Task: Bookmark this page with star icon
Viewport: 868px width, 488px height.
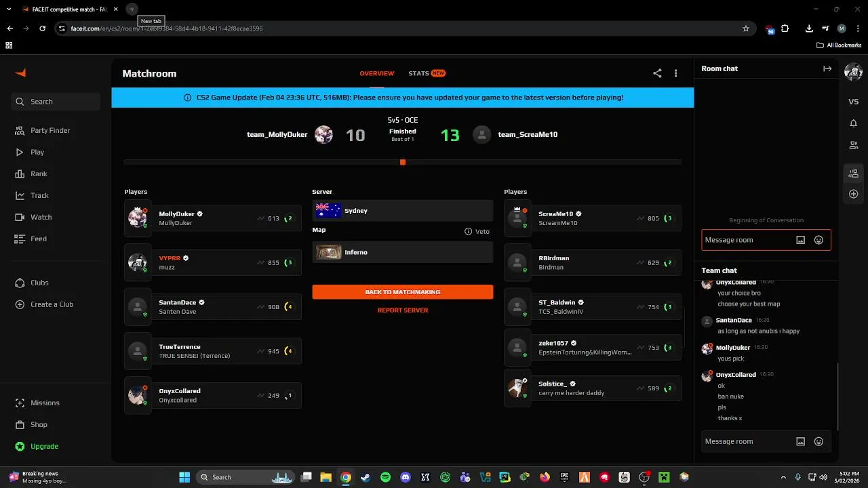Action: coord(746,28)
